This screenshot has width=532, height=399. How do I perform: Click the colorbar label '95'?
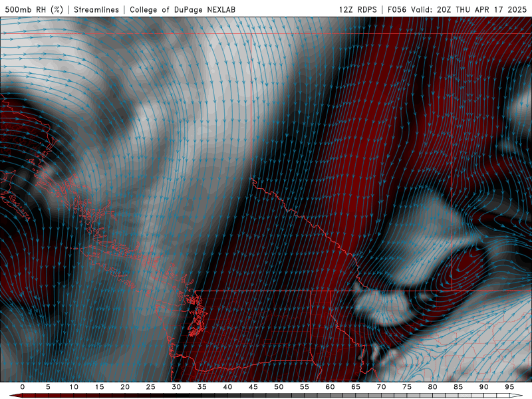click(509, 387)
